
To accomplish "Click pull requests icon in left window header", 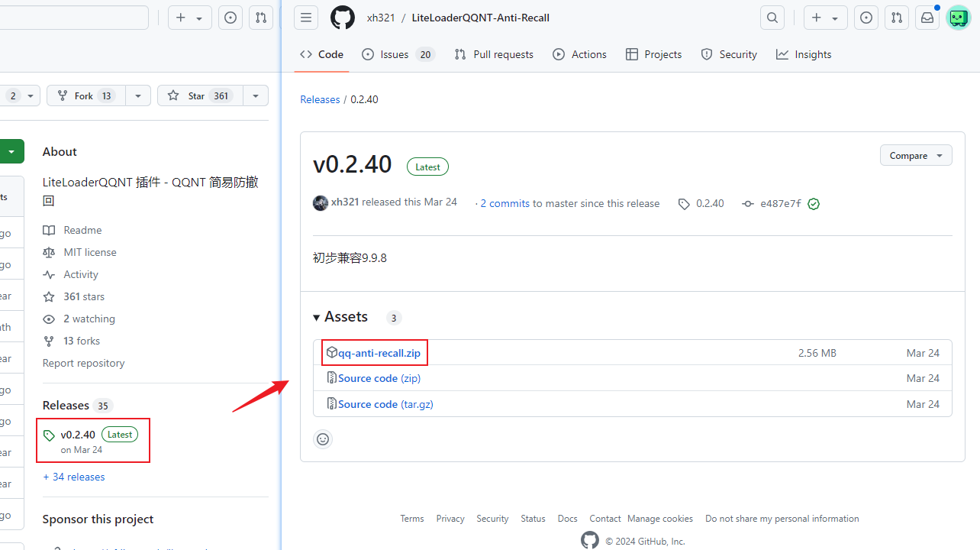I will point(261,18).
